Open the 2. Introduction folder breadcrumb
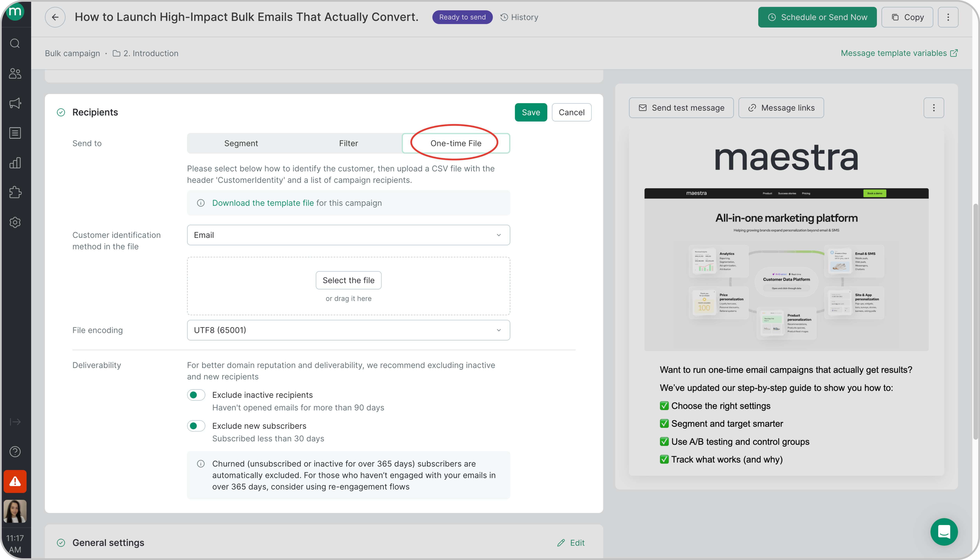This screenshot has width=980, height=560. click(x=146, y=53)
